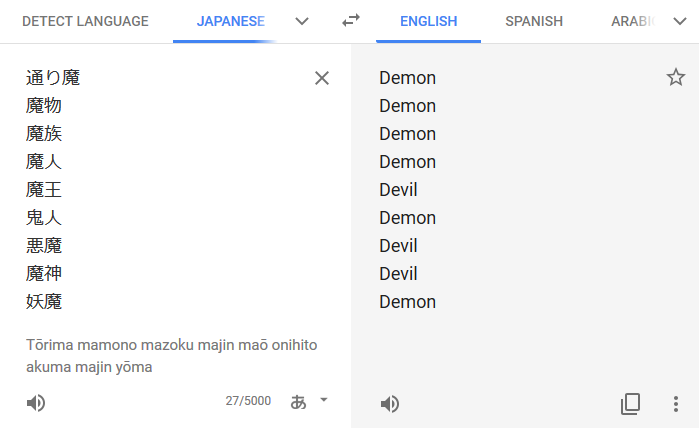
Task: Expand input tools dropdown arrow
Action: (324, 400)
